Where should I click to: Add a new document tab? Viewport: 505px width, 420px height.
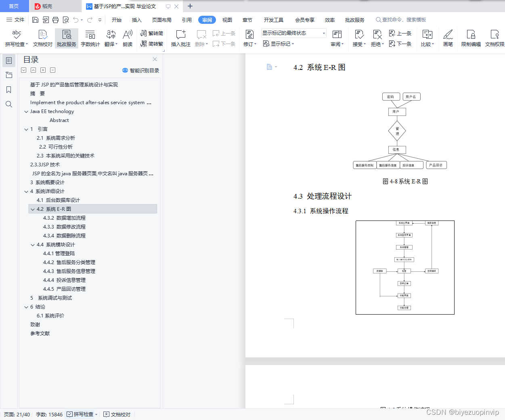point(190,6)
